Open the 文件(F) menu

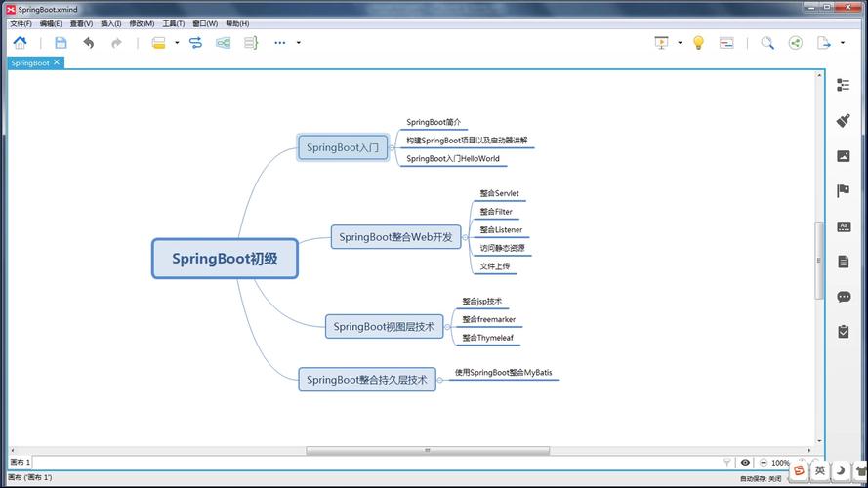(21, 23)
